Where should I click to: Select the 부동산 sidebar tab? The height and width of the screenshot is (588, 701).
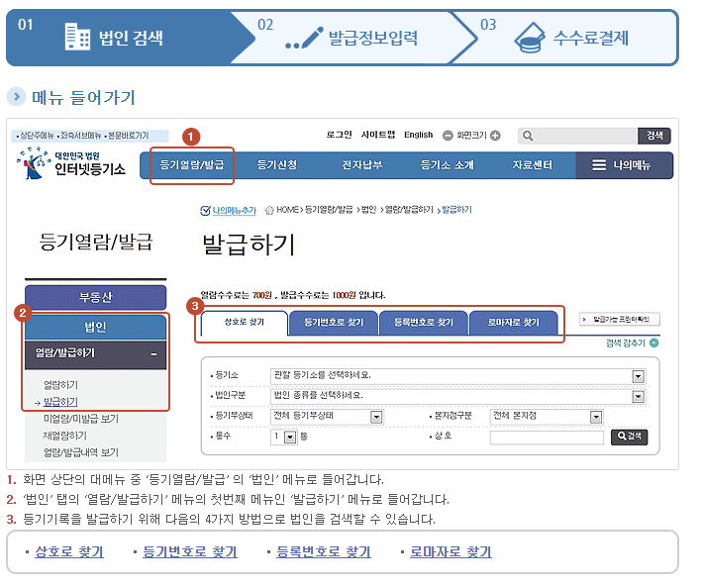click(x=96, y=297)
